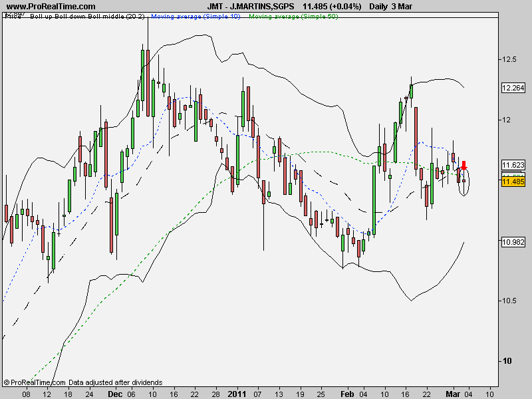Click the 19 date label on time axis
532x399 pixels.
(x=300, y=394)
